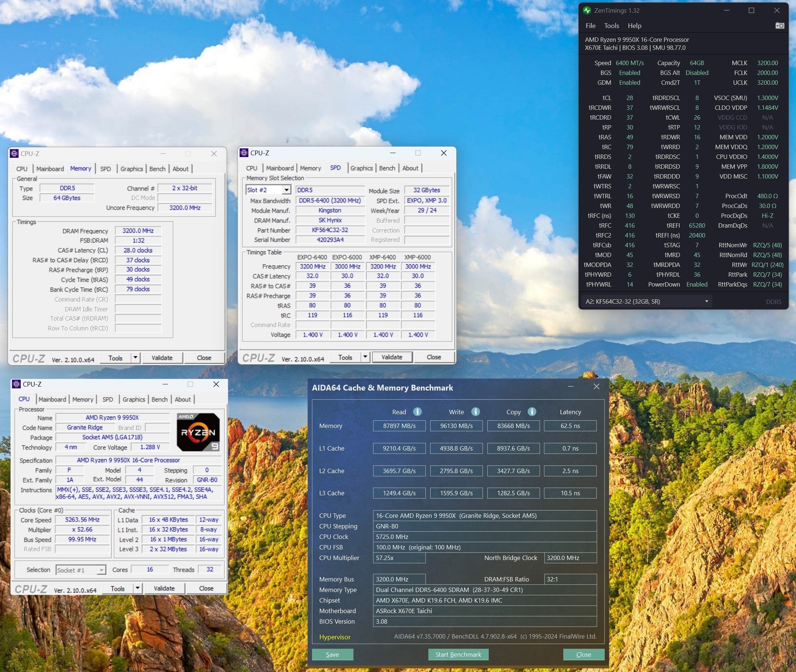Click the info icon next to Write in AIDA64
Screen dimensions: 796x672
[475, 411]
